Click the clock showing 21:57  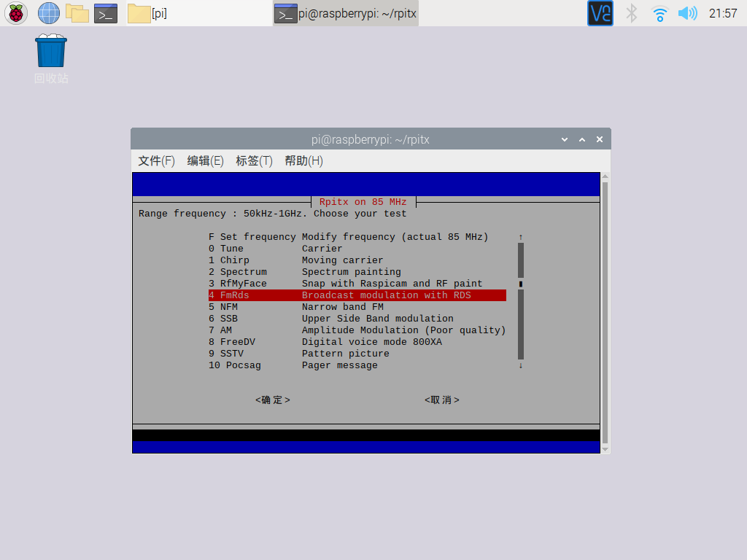pyautogui.click(x=723, y=13)
